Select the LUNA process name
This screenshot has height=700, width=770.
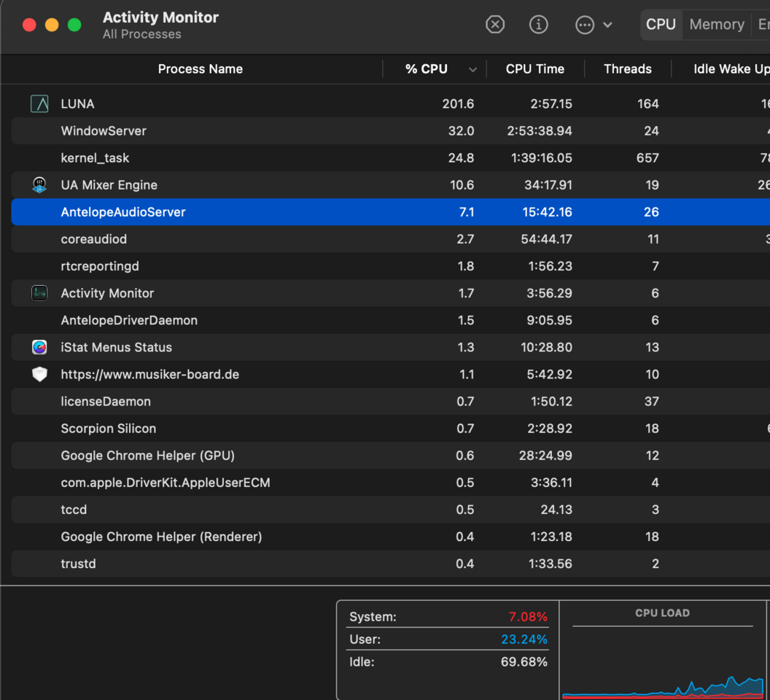click(77, 104)
